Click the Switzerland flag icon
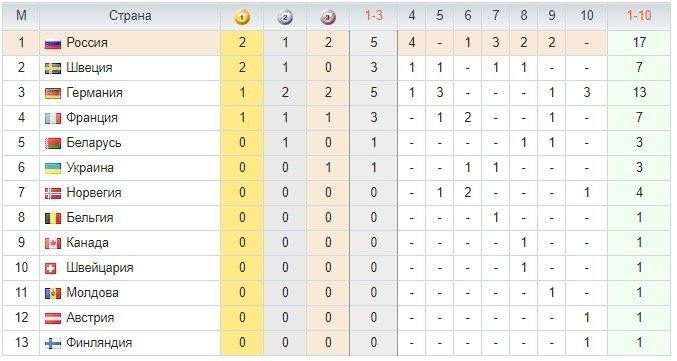Screen dimensions: 677x361 [x=51, y=269]
